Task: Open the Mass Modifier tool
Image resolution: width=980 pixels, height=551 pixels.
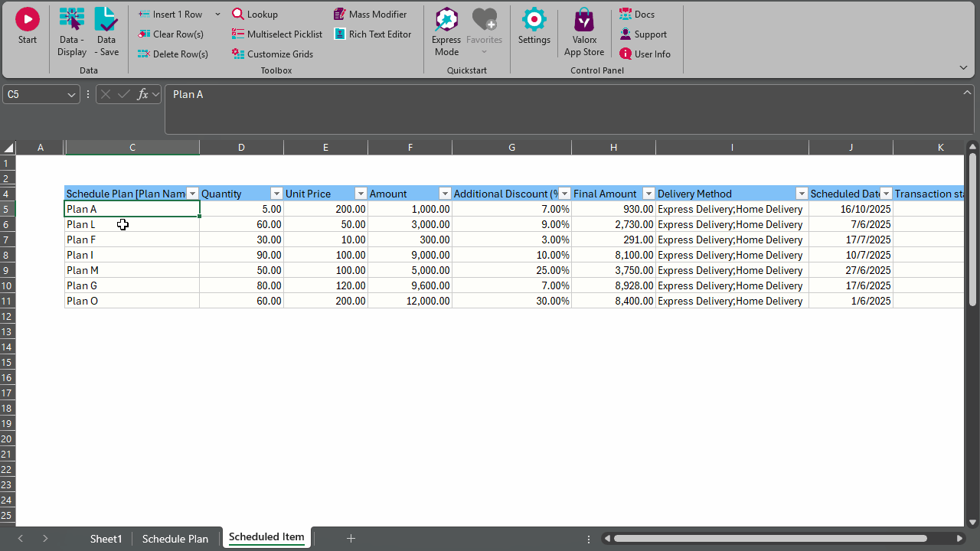Action: pos(371,15)
